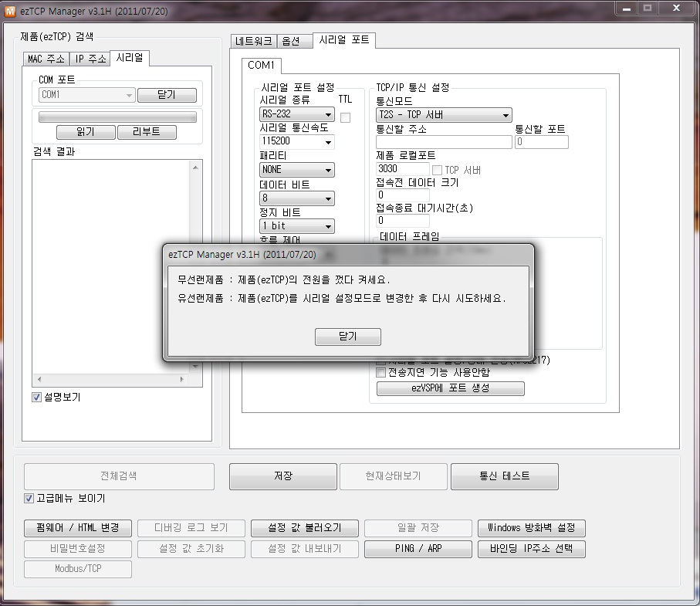Click the ezTCP Manager app icon in title bar
Image resolution: width=700 pixels, height=606 pixels.
10,11
